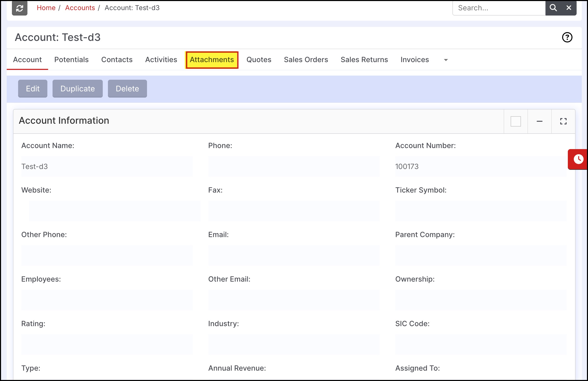Tick the Account Information panel checkbox
The width and height of the screenshot is (588, 381).
coord(516,121)
